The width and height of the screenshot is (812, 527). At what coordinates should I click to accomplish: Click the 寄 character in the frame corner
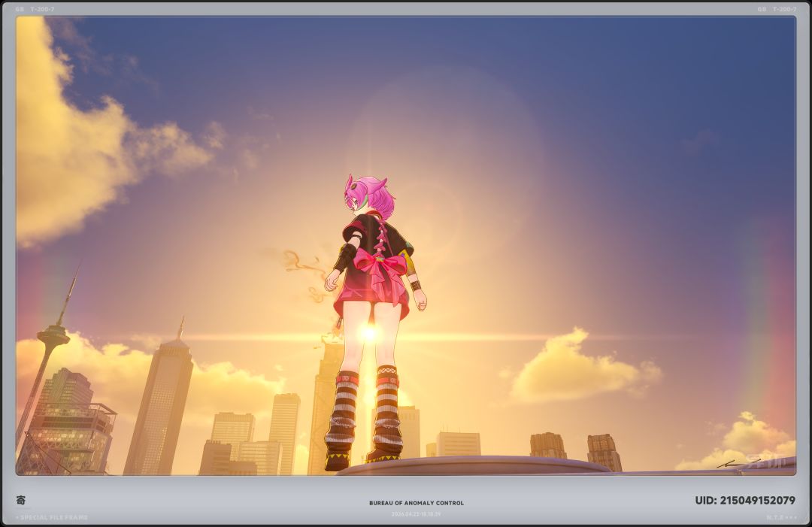click(x=21, y=500)
